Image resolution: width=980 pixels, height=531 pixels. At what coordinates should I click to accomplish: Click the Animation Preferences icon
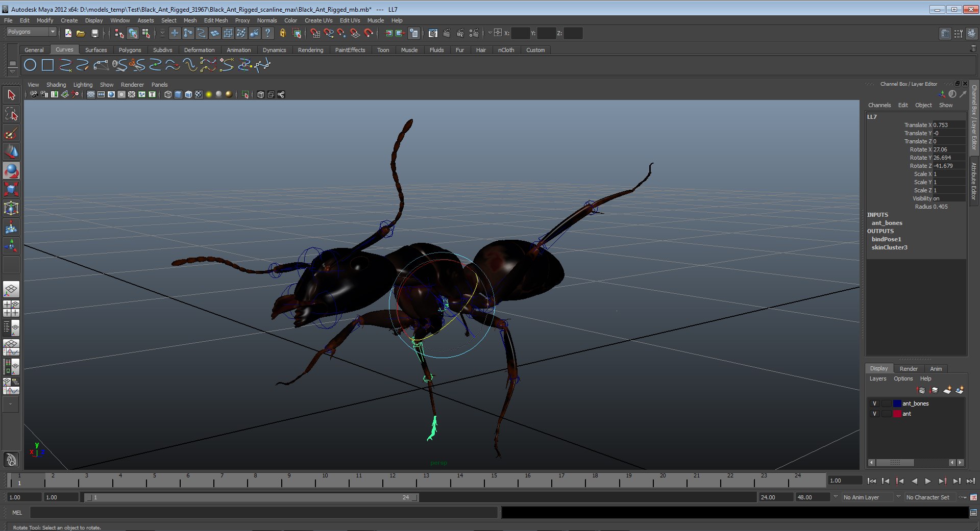(x=973, y=497)
